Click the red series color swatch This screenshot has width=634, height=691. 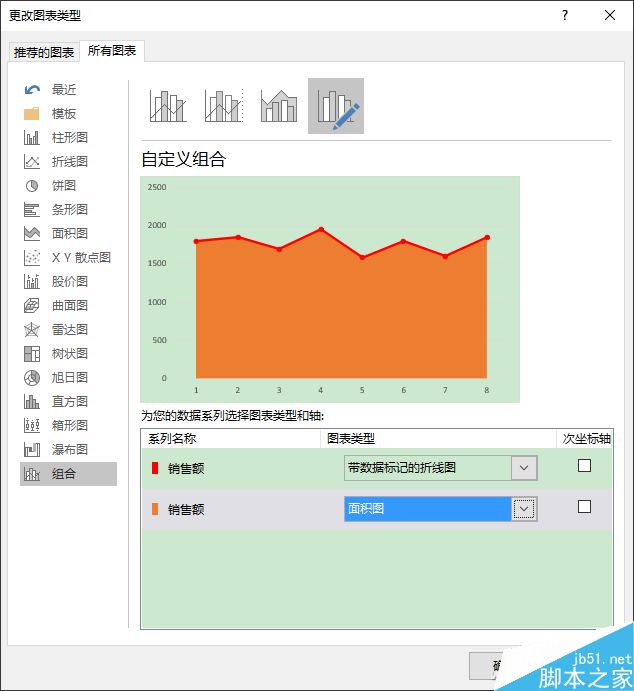click(155, 468)
